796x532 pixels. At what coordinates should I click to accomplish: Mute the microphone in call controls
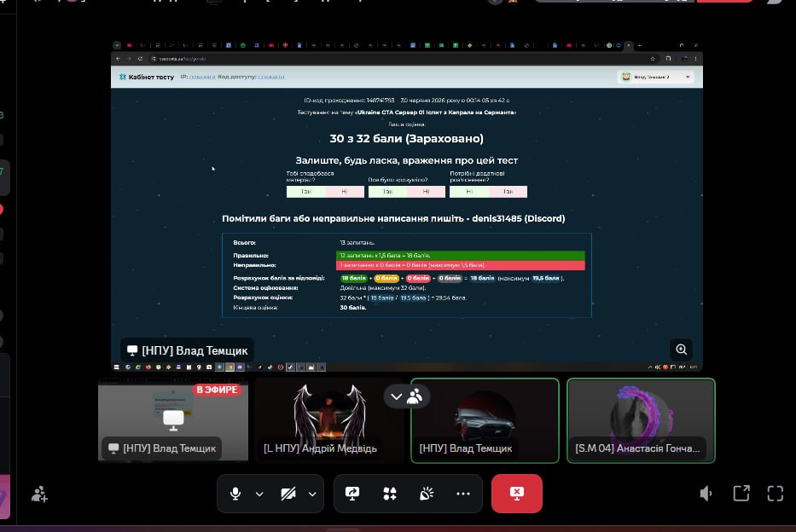(x=235, y=494)
